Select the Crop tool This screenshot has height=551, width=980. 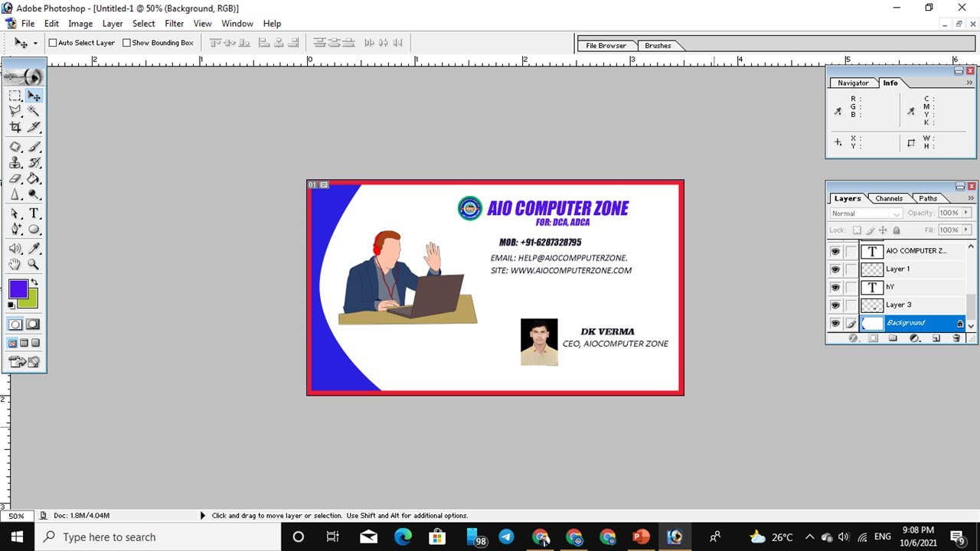(x=15, y=127)
